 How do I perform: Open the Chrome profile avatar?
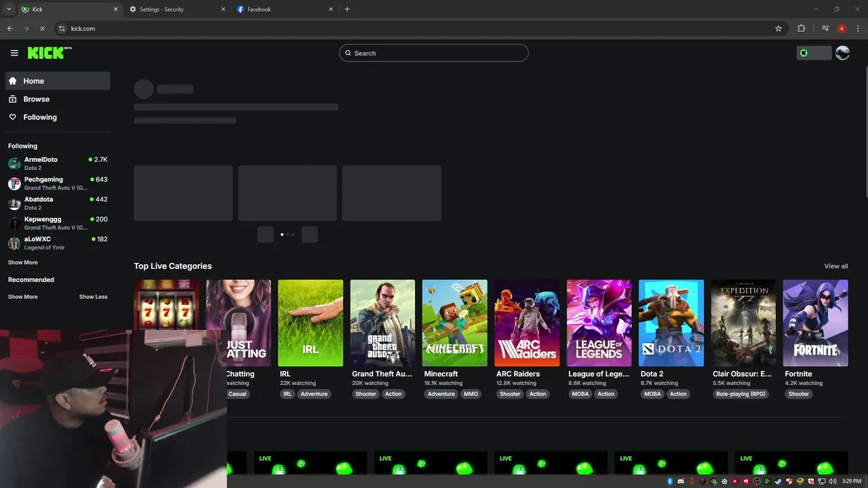coord(842,28)
